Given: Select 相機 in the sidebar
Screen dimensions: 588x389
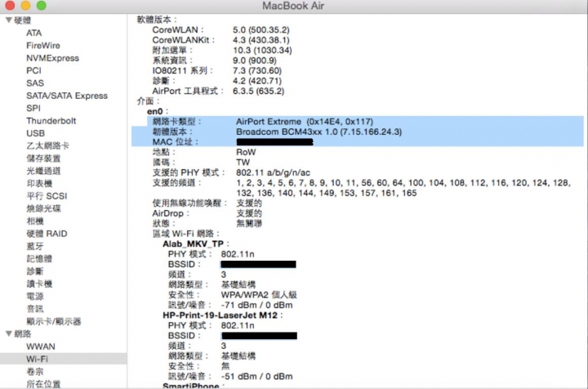Looking at the screenshot, I should [x=35, y=221].
